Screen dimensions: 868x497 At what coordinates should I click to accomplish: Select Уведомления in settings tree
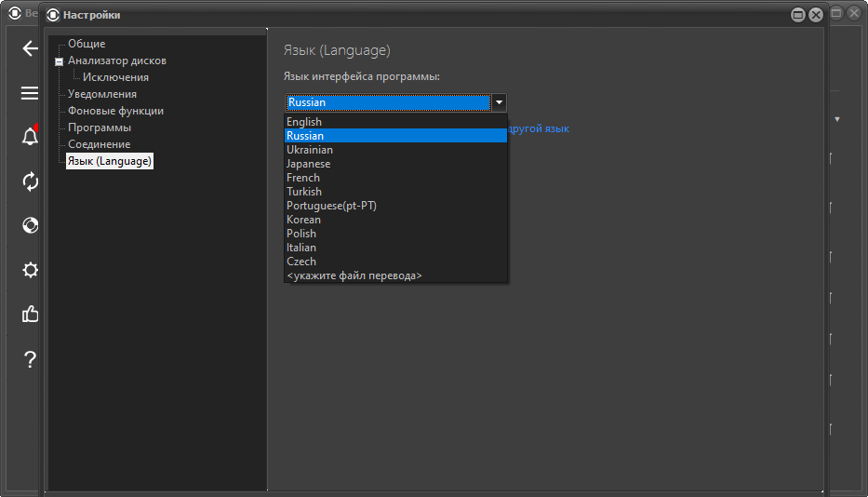point(101,94)
